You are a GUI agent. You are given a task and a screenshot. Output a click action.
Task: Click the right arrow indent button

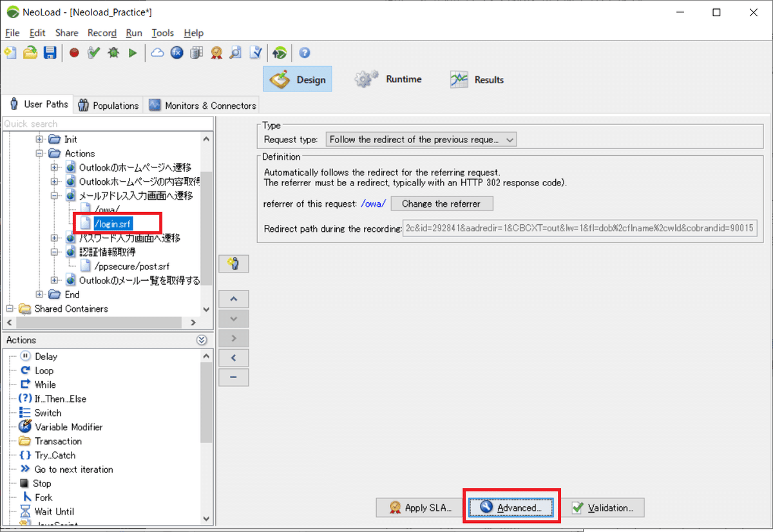point(234,338)
